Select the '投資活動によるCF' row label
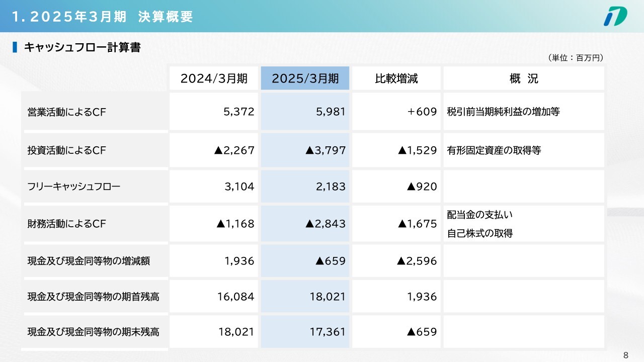Screen dimensions: 644x362 (66, 150)
